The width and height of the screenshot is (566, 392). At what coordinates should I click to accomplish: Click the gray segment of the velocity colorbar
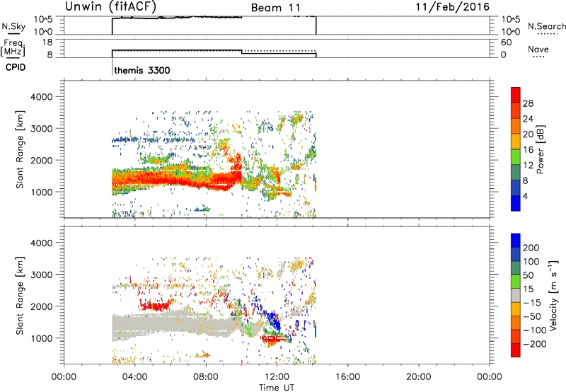[516, 295]
